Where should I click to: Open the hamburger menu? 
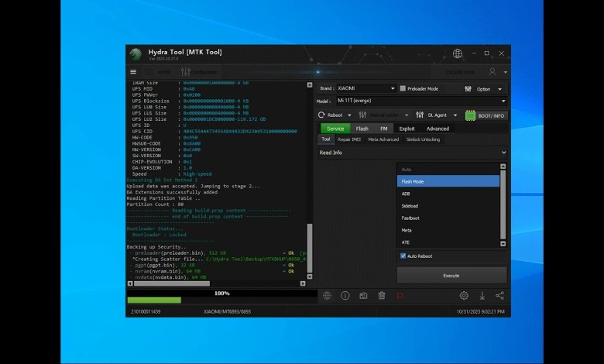[x=133, y=72]
